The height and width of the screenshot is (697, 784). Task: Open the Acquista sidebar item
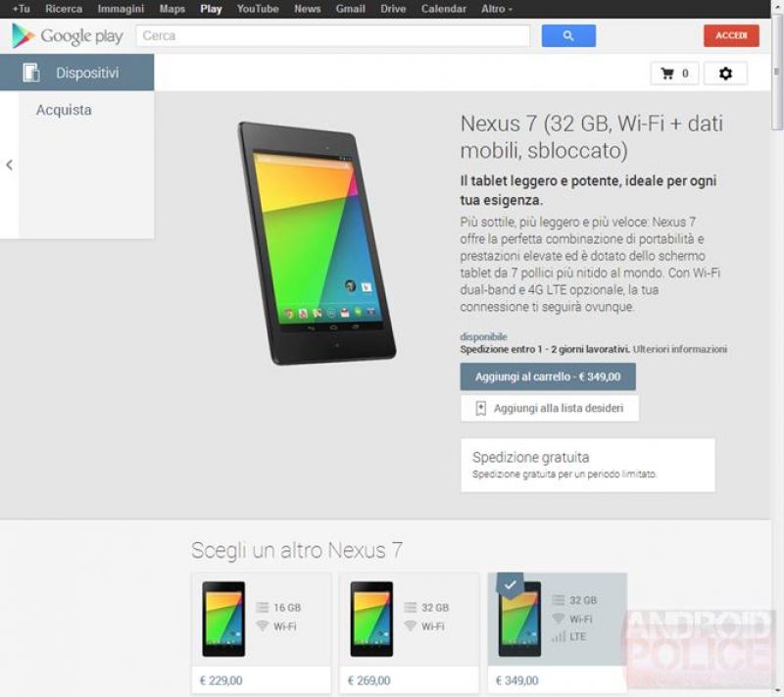tap(64, 110)
